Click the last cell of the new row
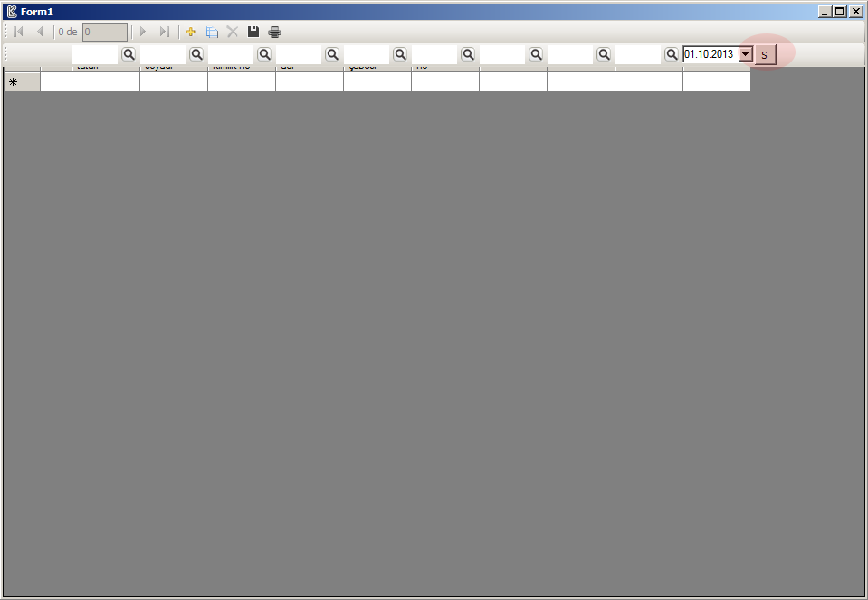 717,82
